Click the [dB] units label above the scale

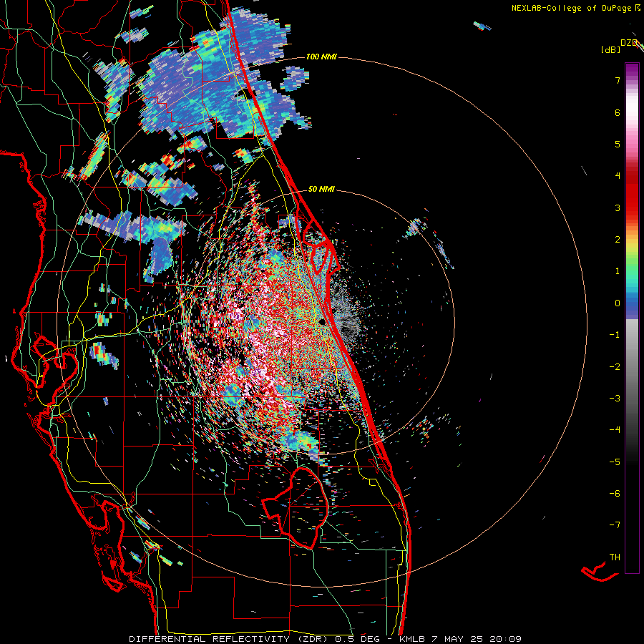pos(610,49)
